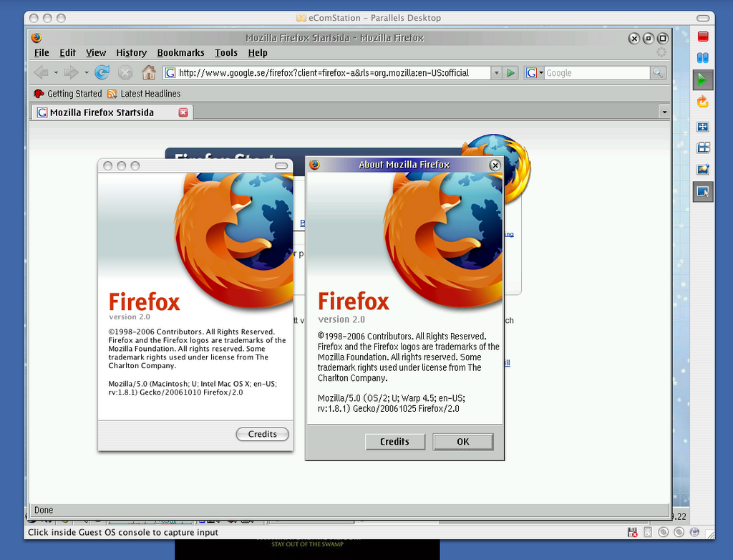Click the second CD-ROM status icon
The width and height of the screenshot is (733, 560).
[x=679, y=532]
